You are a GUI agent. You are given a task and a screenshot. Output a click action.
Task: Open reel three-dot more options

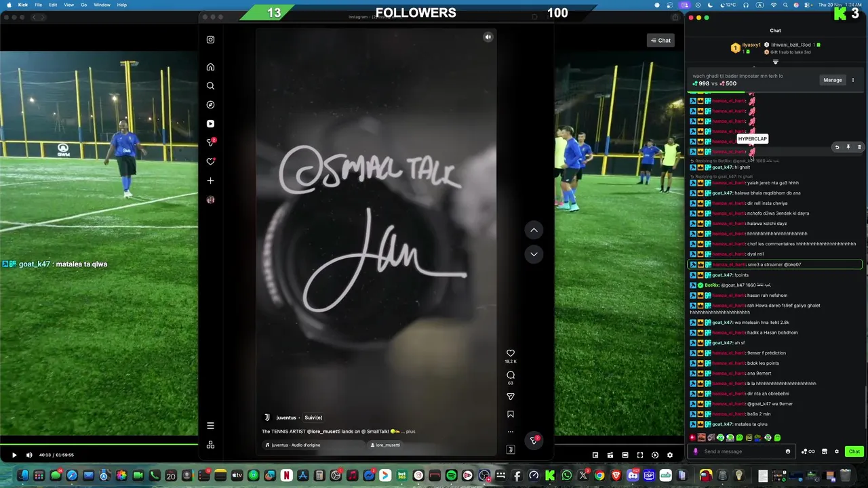[x=511, y=431]
